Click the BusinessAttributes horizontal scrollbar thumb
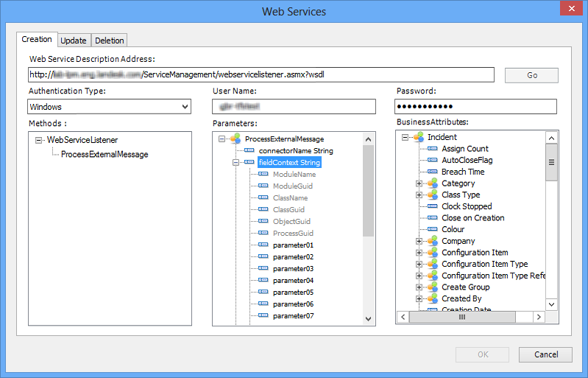 tap(462, 317)
